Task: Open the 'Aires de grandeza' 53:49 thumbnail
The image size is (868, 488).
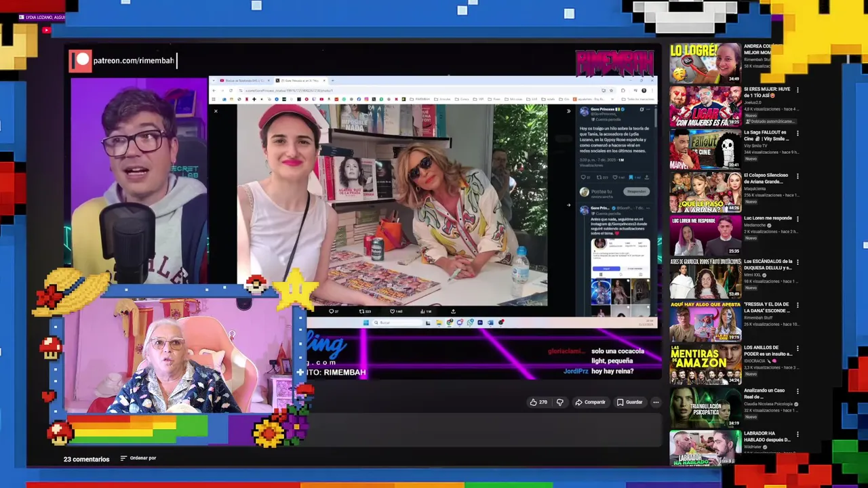Action: click(705, 279)
